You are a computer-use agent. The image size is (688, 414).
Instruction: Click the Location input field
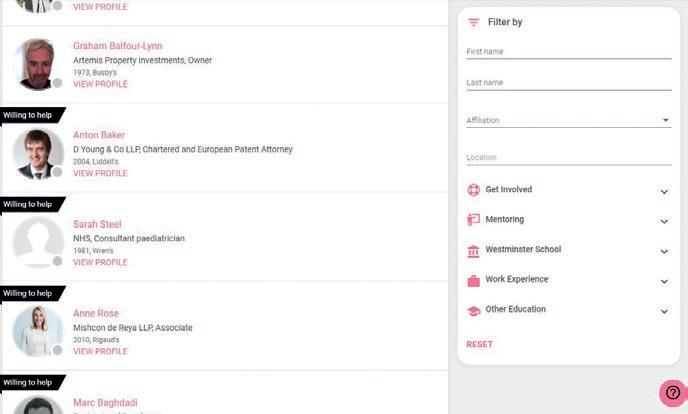tap(568, 157)
